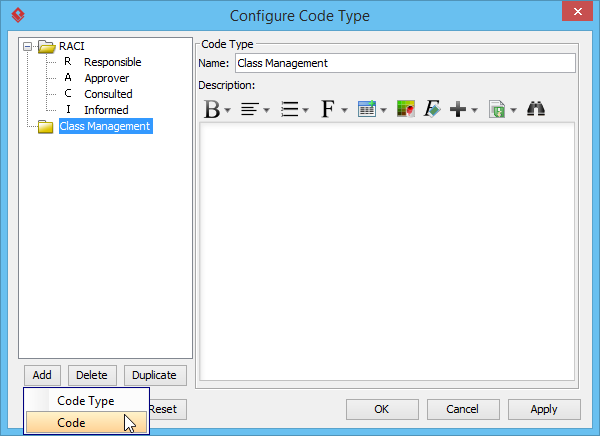
Task: Select the Approver code
Action: pyautogui.click(x=107, y=78)
